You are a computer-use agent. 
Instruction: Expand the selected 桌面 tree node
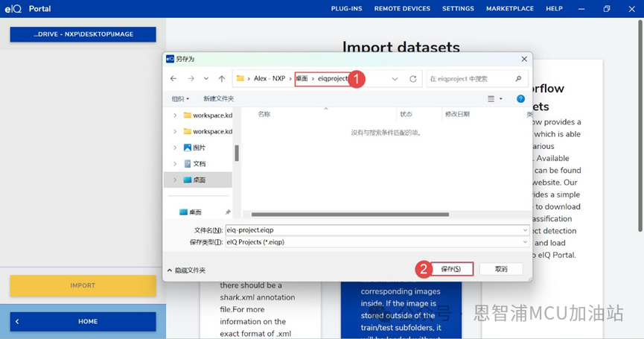pos(175,180)
